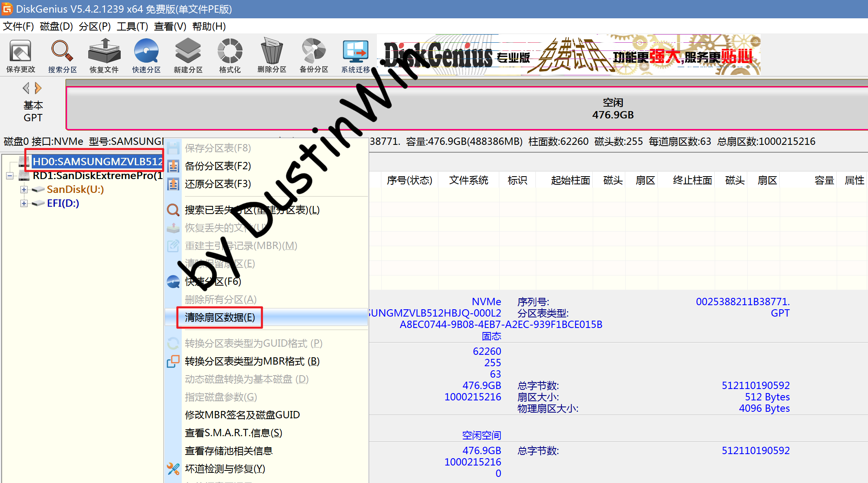Image resolution: width=868 pixels, height=483 pixels.
Task: Click the DiskGenius logo in the title bar
Action: 7,9
